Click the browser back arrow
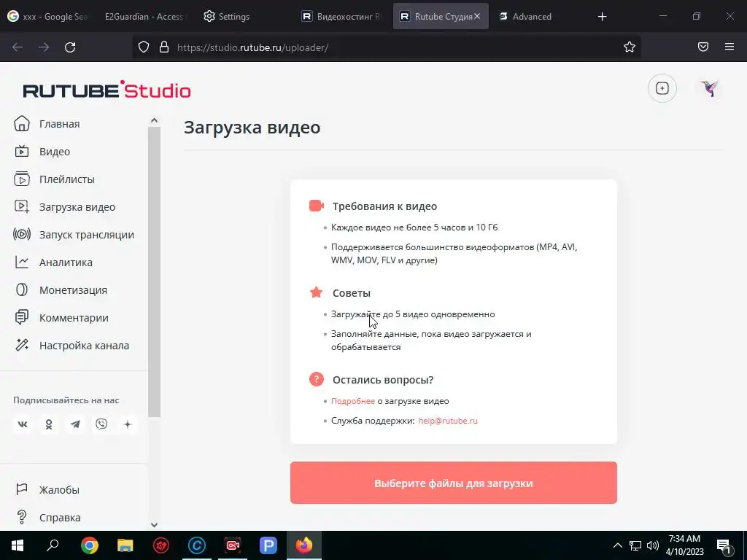Viewport: 747px width, 560px height. click(x=18, y=47)
